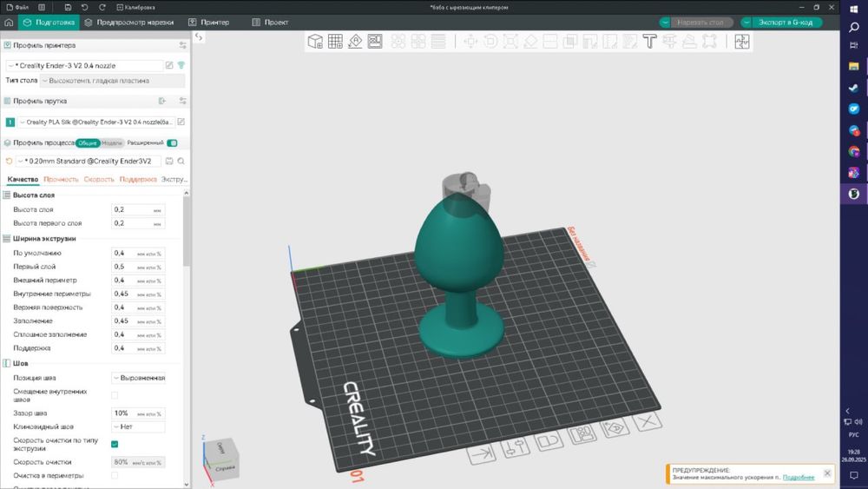
Task: Open the Creality PLA Silk filament dropdown
Action: (95, 122)
